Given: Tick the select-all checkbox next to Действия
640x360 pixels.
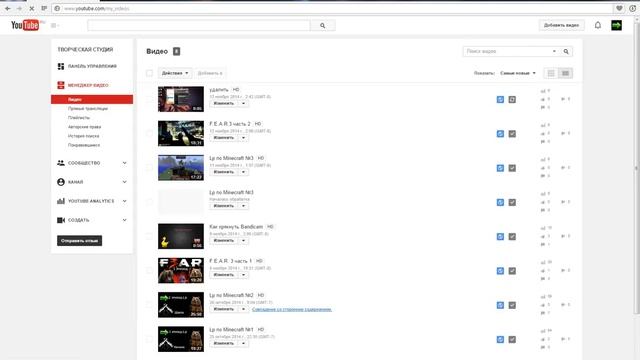Looking at the screenshot, I should [x=149, y=73].
